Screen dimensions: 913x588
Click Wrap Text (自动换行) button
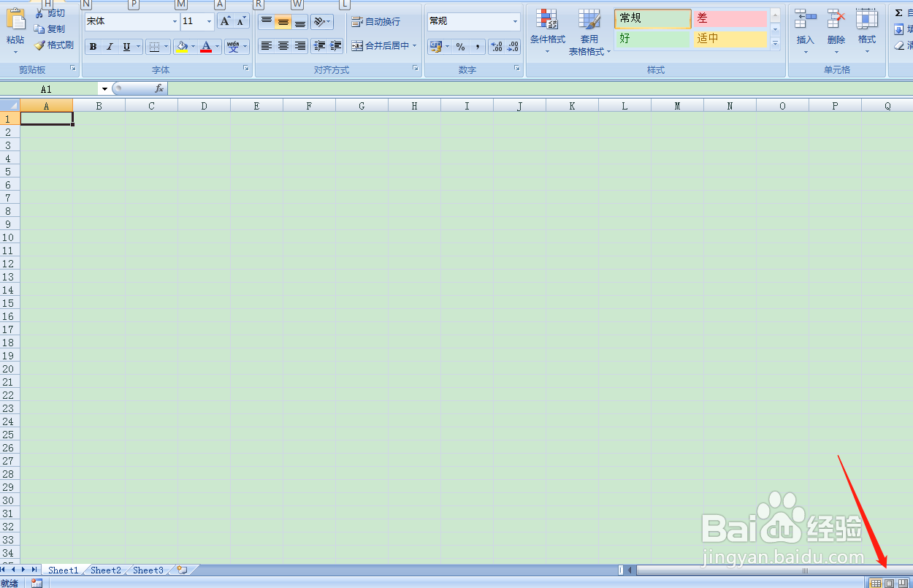click(375, 22)
